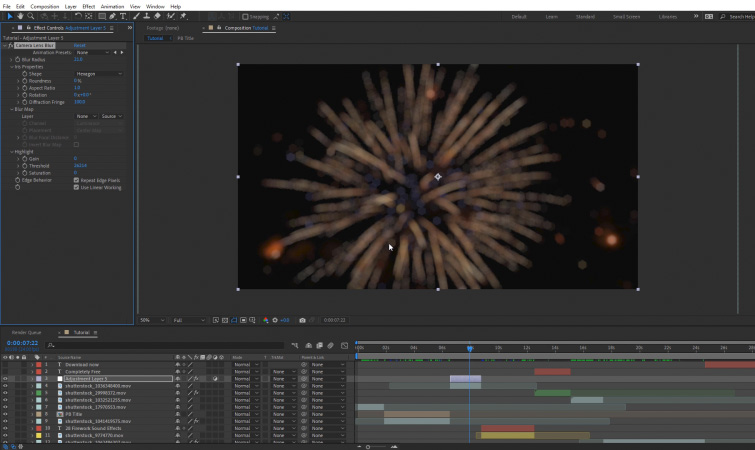This screenshot has width=755, height=450.
Task: Pick the Horizontal Type tool
Action: pyautogui.click(x=123, y=16)
